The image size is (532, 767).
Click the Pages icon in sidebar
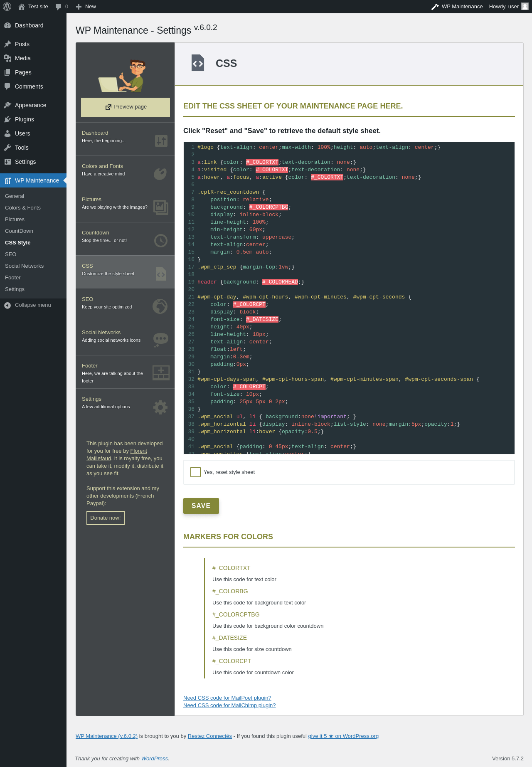pyautogui.click(x=7, y=72)
